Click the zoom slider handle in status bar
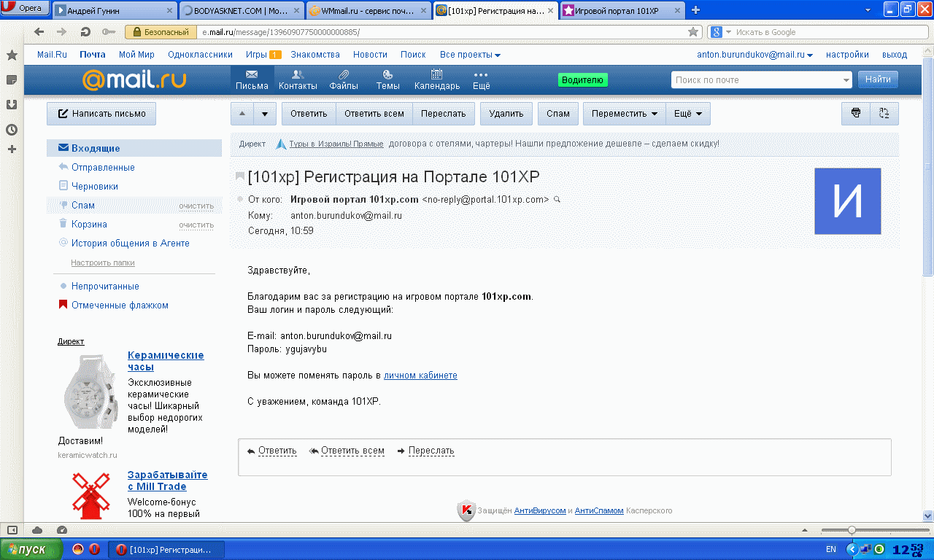The image size is (934, 560). 852,530
